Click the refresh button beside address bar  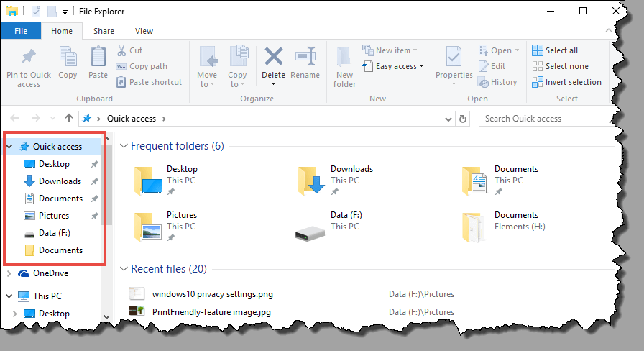tap(463, 119)
